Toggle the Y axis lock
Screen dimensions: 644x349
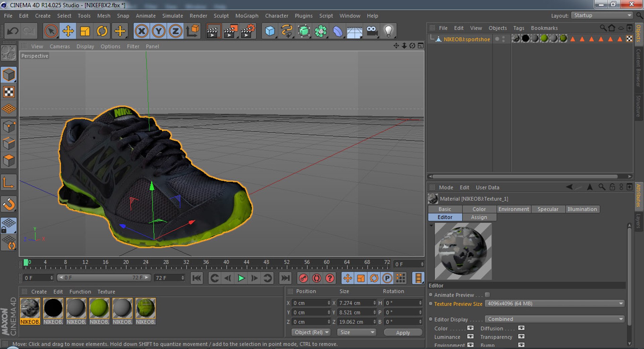pos(158,31)
